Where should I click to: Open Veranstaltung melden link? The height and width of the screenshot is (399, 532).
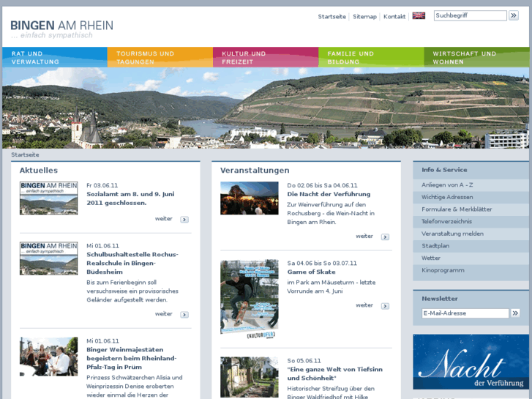tap(471, 234)
